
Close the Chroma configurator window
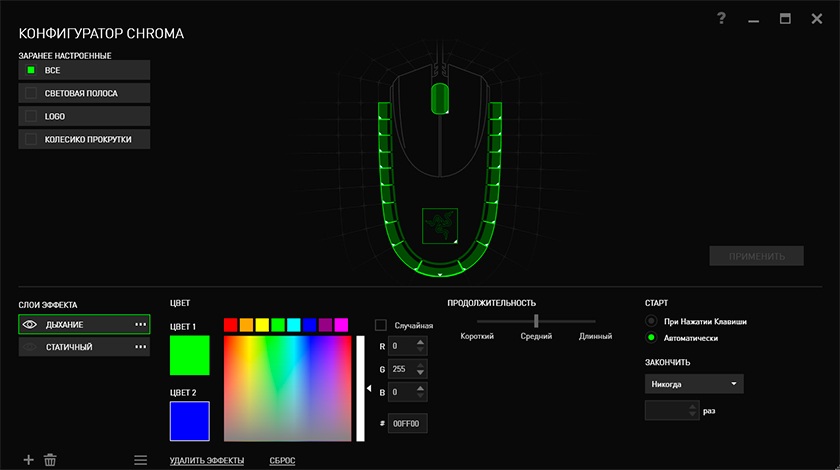[816, 19]
